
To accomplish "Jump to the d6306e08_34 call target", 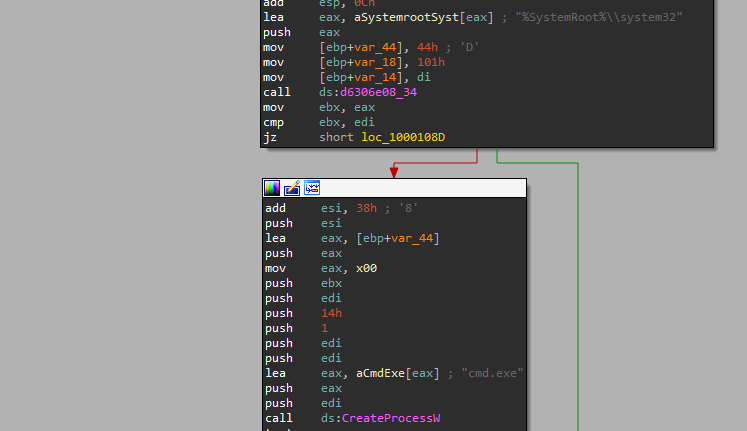I will 381,92.
